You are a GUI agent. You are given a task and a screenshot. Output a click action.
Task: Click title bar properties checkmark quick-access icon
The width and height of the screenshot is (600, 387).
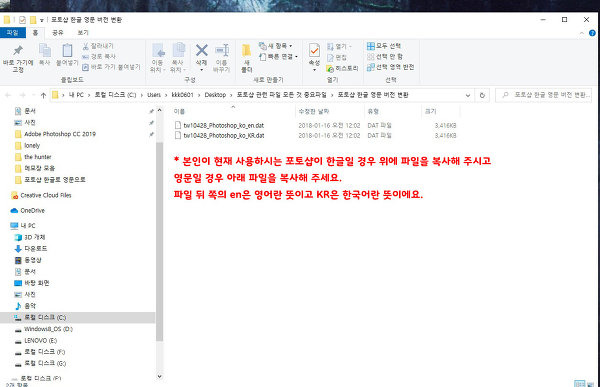coord(22,20)
